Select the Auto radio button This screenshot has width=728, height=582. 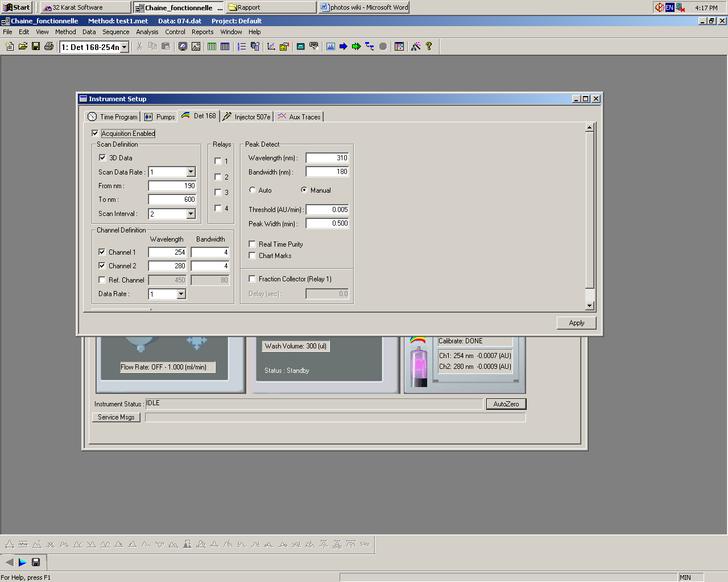click(x=253, y=190)
